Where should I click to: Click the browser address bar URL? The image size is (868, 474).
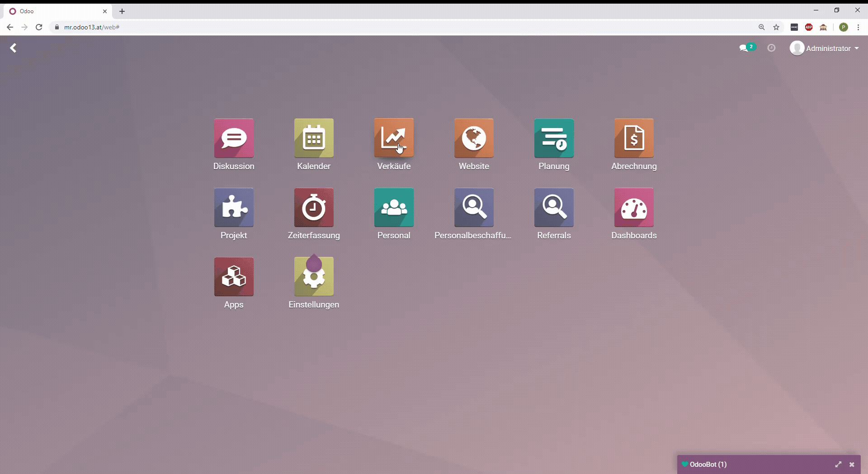tap(92, 27)
